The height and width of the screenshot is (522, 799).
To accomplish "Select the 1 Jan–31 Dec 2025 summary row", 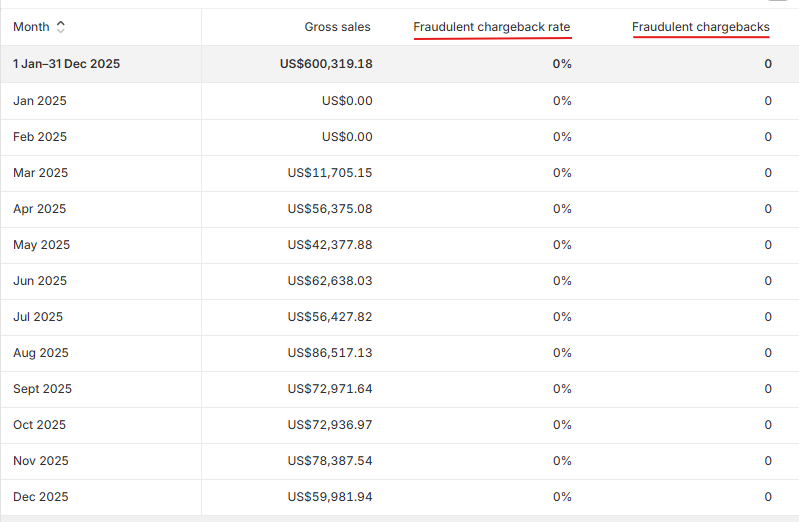I will click(66, 64).
